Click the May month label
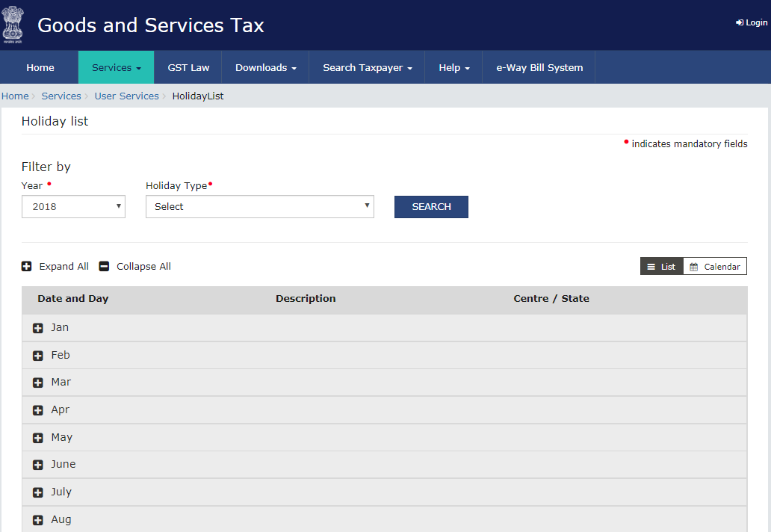This screenshot has height=532, width=771. (x=61, y=437)
